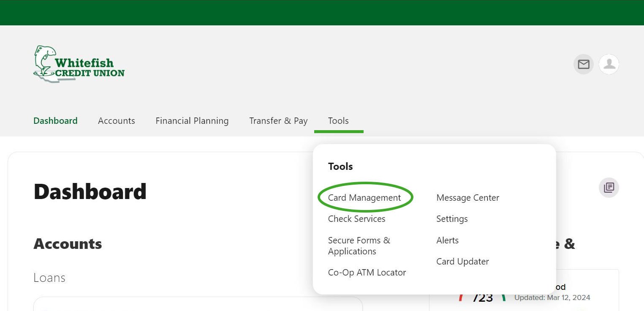The width and height of the screenshot is (644, 311).
Task: Go to Settings in Tools menu
Action: point(452,219)
